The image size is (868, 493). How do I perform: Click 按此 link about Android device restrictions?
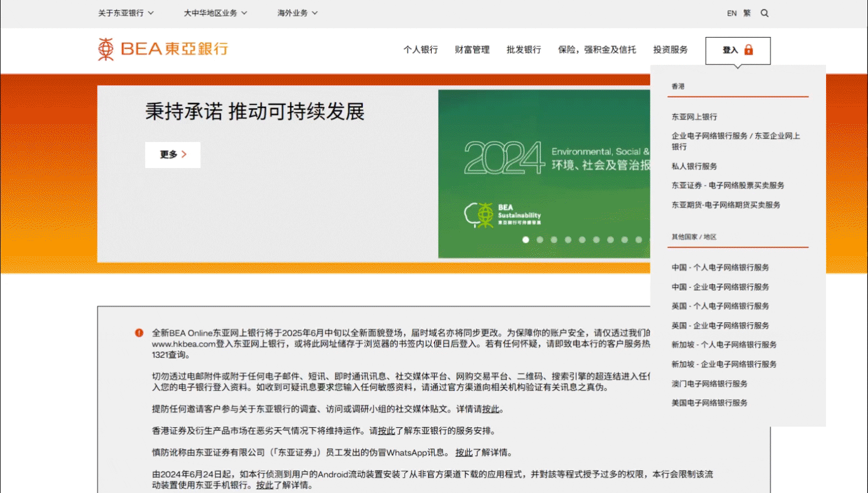(x=264, y=485)
